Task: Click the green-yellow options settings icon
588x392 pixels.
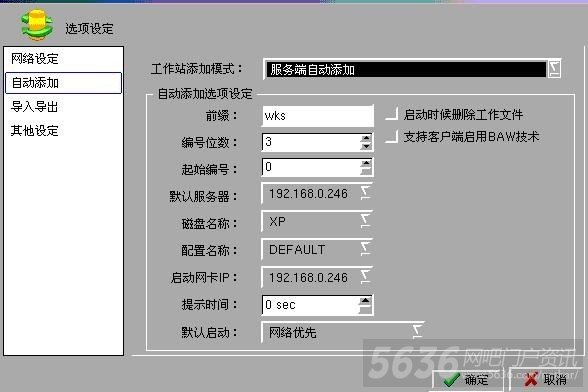Action: [x=37, y=25]
